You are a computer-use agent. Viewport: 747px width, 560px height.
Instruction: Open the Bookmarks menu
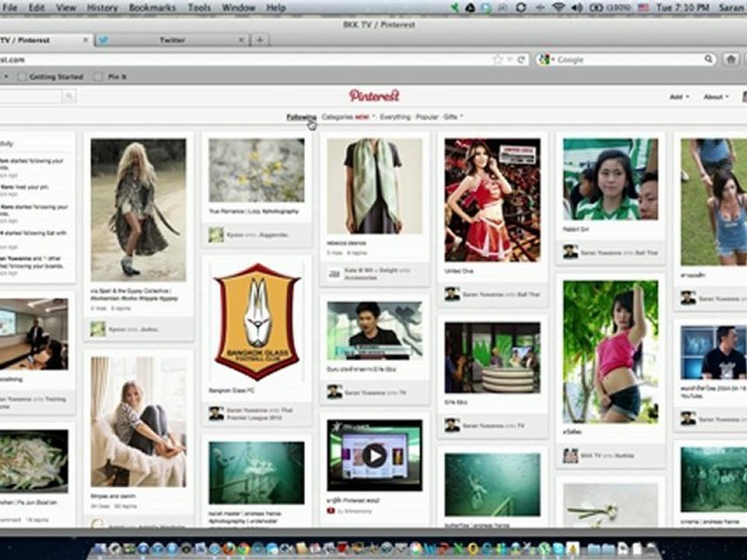152,8
